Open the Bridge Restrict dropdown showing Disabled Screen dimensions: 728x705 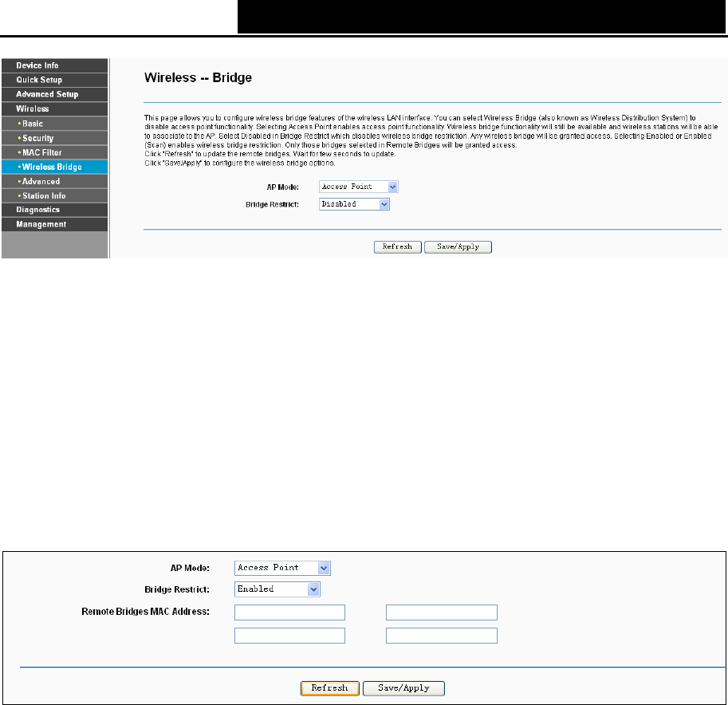pyautogui.click(x=354, y=204)
